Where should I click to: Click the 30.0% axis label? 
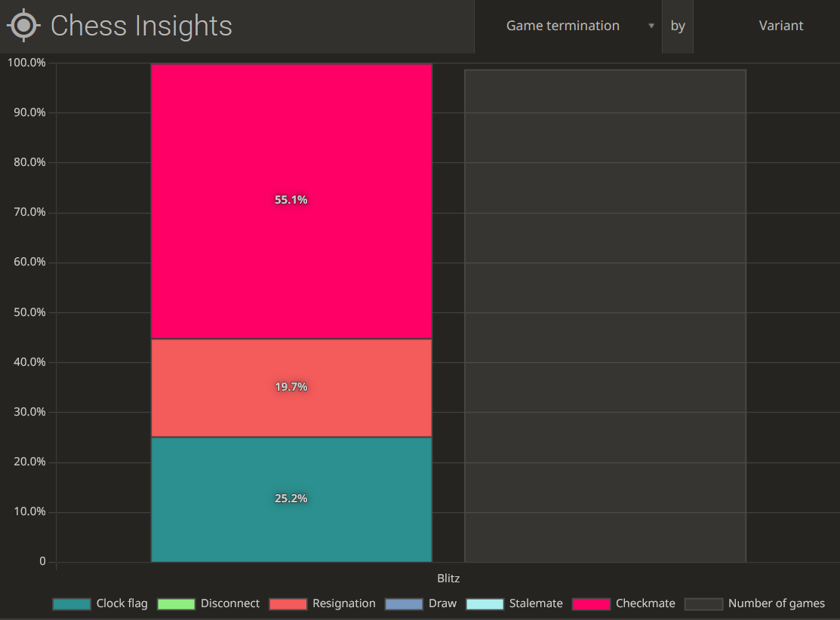point(29,412)
